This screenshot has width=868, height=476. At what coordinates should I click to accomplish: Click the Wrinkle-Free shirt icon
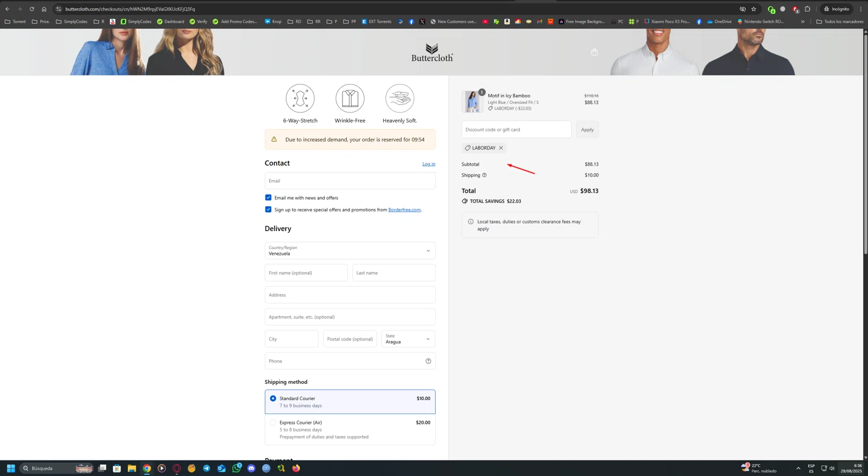pyautogui.click(x=350, y=98)
